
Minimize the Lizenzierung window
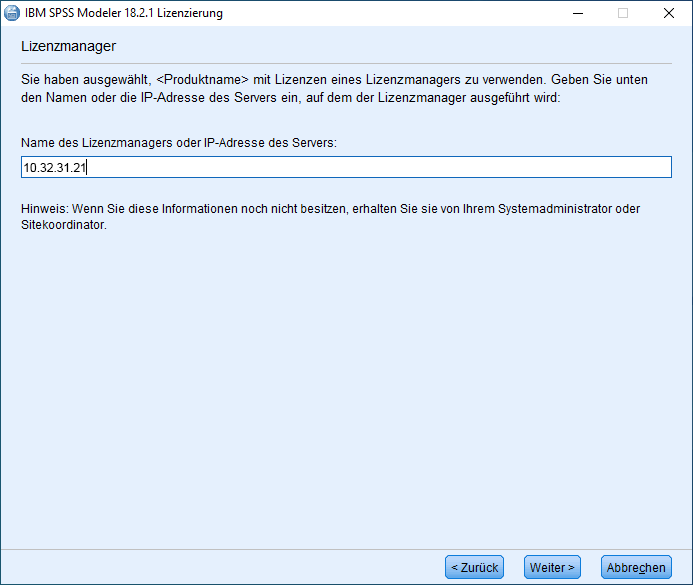tap(578, 13)
